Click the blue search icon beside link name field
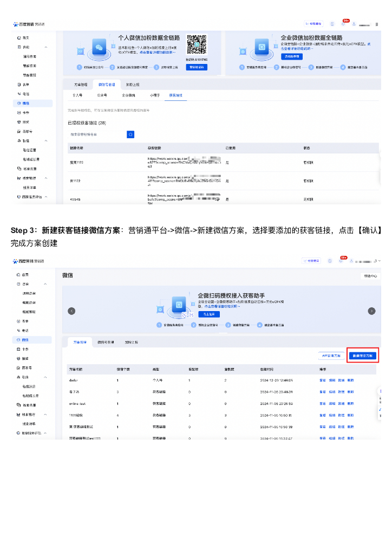 coord(130,134)
